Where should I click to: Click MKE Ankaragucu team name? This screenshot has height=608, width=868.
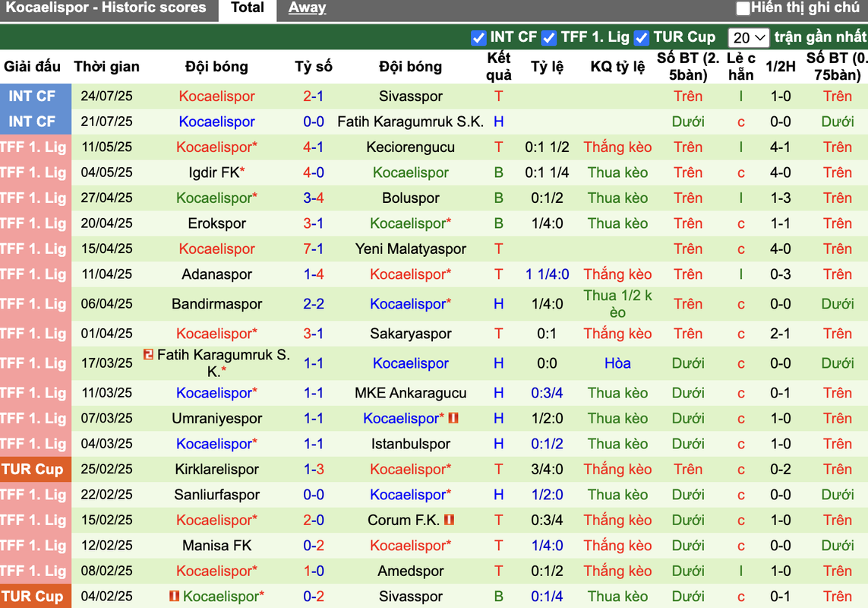(x=411, y=393)
